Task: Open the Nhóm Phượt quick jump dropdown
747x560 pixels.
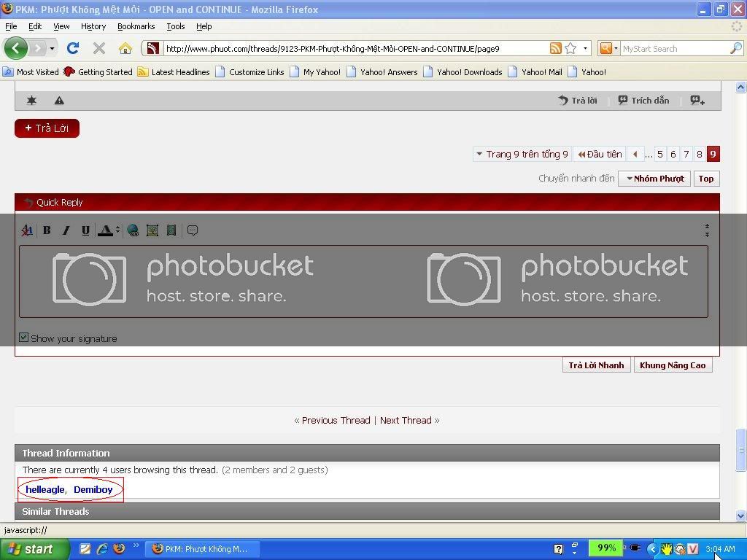Action: click(x=654, y=179)
